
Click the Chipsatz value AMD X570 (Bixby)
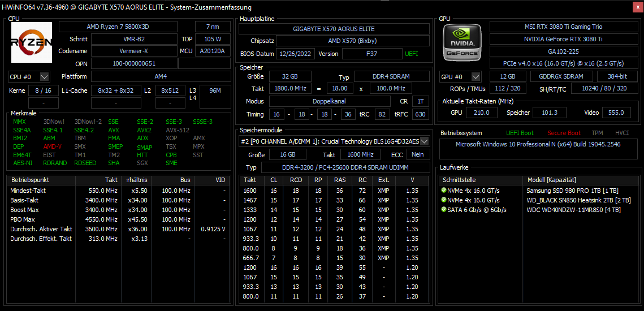[352, 41]
